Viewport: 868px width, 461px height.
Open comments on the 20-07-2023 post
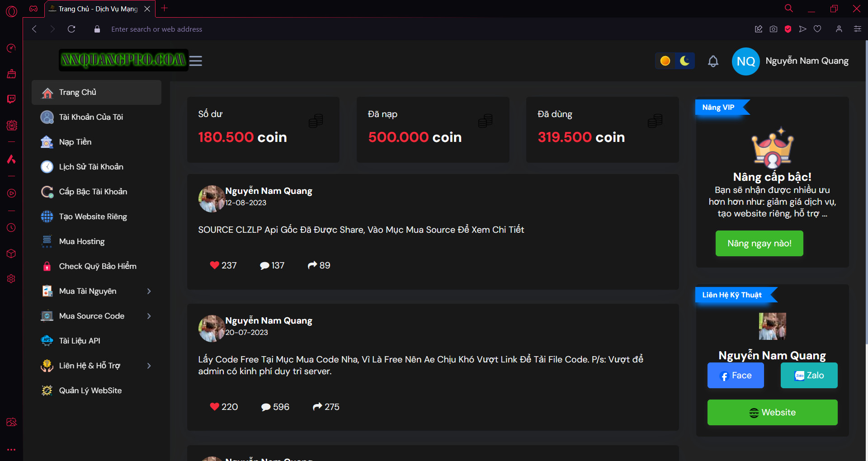tap(266, 407)
